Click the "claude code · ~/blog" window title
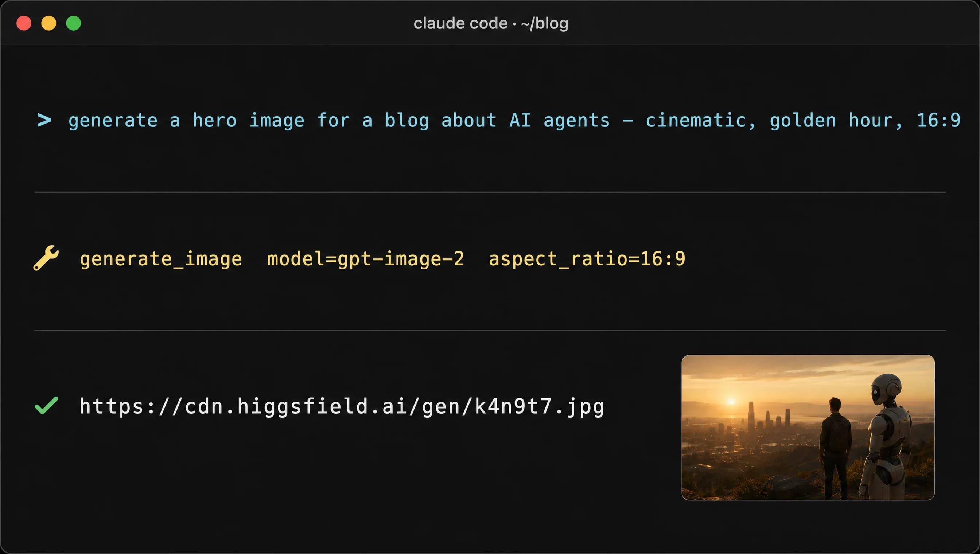This screenshot has height=554, width=980. [491, 24]
